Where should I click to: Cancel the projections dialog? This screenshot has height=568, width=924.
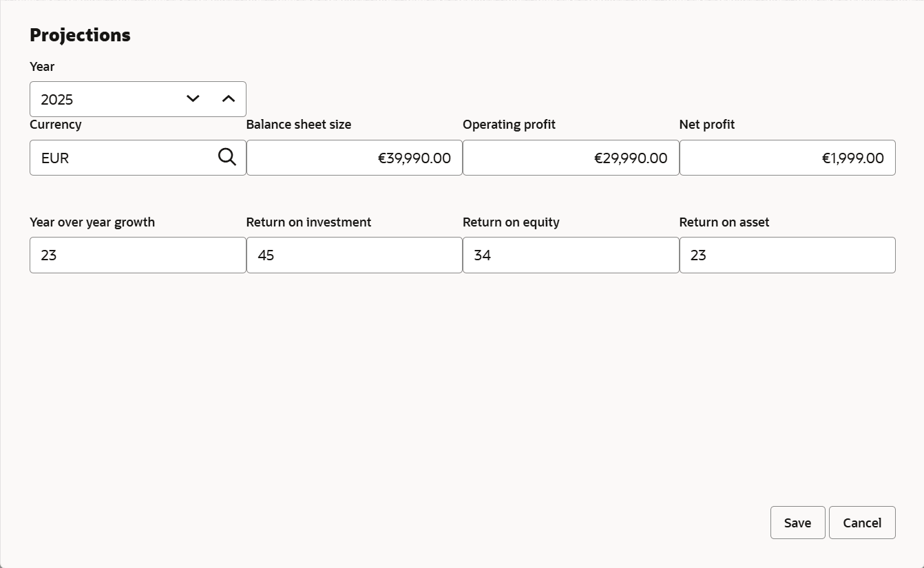coord(862,523)
